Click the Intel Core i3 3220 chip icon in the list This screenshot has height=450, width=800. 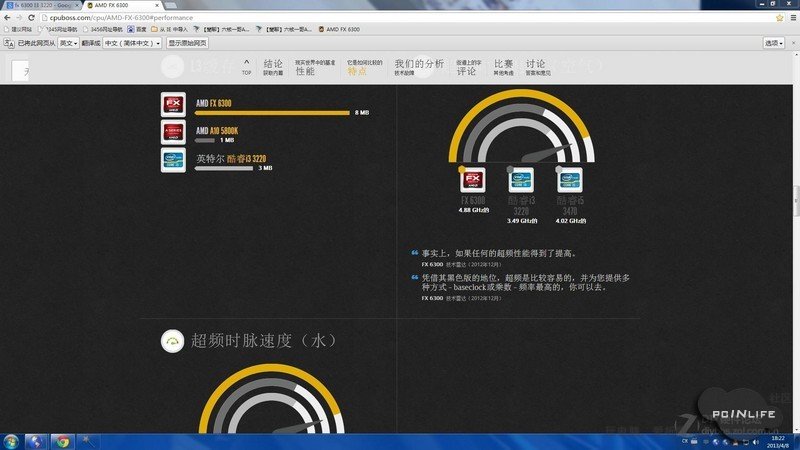(173, 160)
